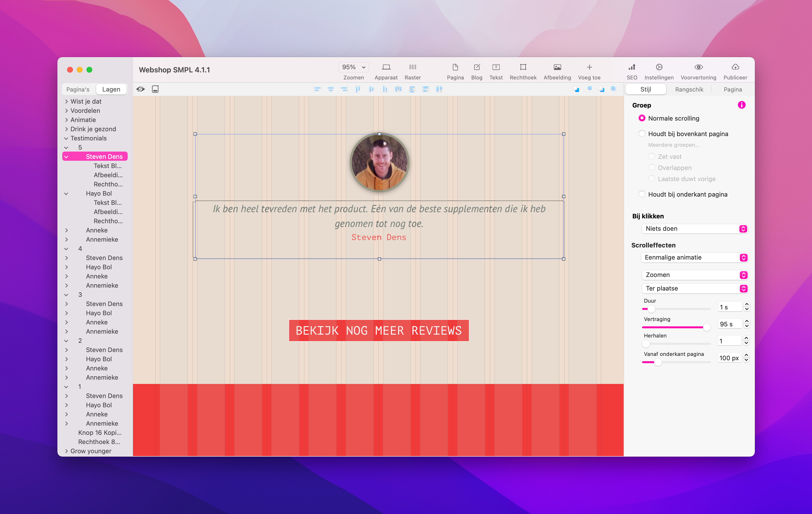Viewport: 812px width, 514px height.
Task: Open the Niets doen dropdown
Action: [695, 229]
